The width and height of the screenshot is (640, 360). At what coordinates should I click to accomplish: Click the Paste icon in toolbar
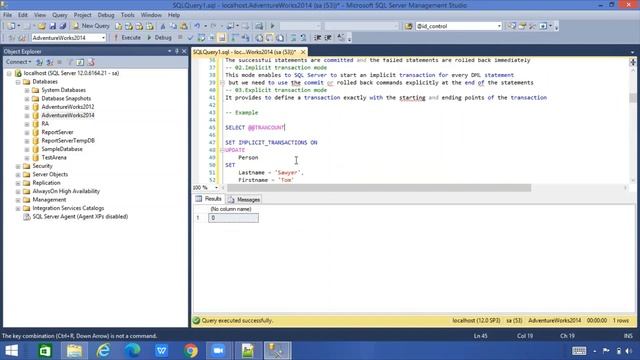[x=184, y=26]
